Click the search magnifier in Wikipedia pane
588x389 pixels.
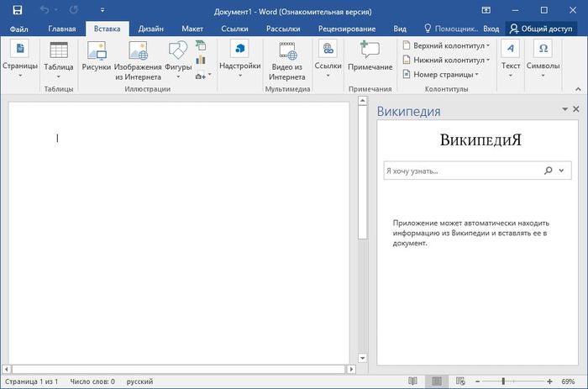tap(549, 171)
